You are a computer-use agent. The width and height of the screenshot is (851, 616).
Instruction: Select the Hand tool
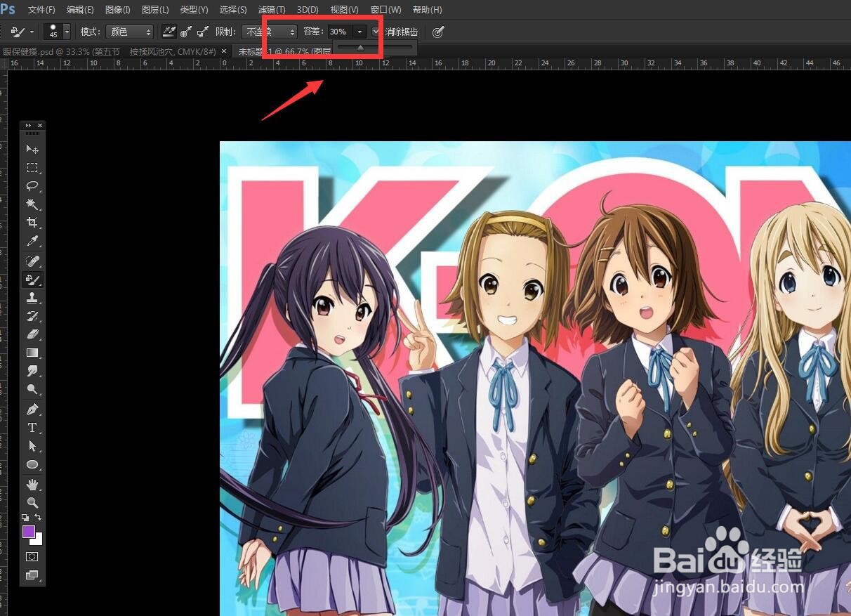[32, 485]
